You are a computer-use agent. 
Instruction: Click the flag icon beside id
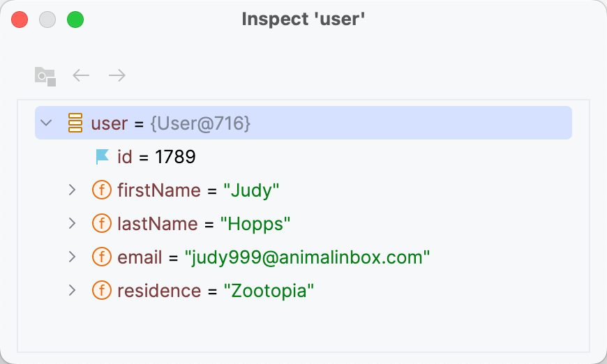tap(103, 157)
